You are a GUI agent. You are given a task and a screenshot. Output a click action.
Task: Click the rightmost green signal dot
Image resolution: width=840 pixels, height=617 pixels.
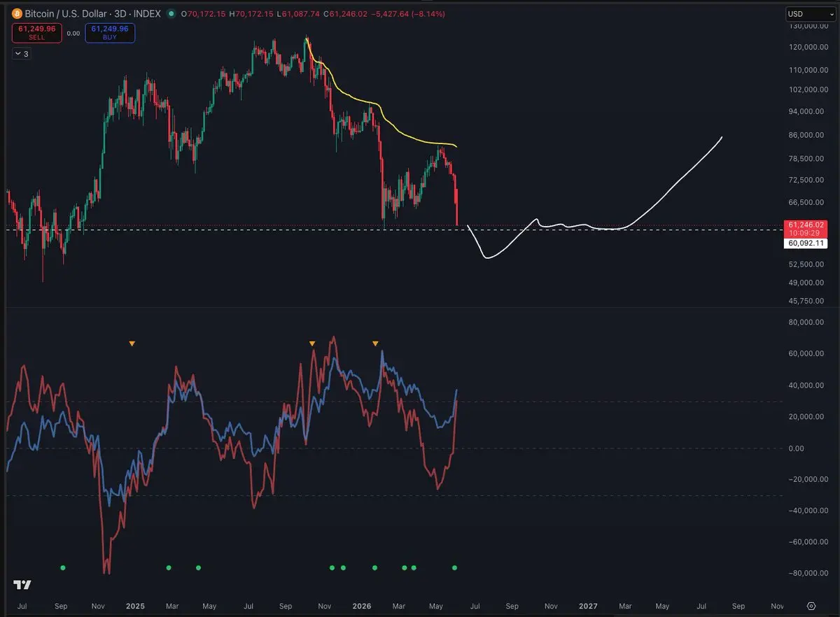pyautogui.click(x=455, y=567)
